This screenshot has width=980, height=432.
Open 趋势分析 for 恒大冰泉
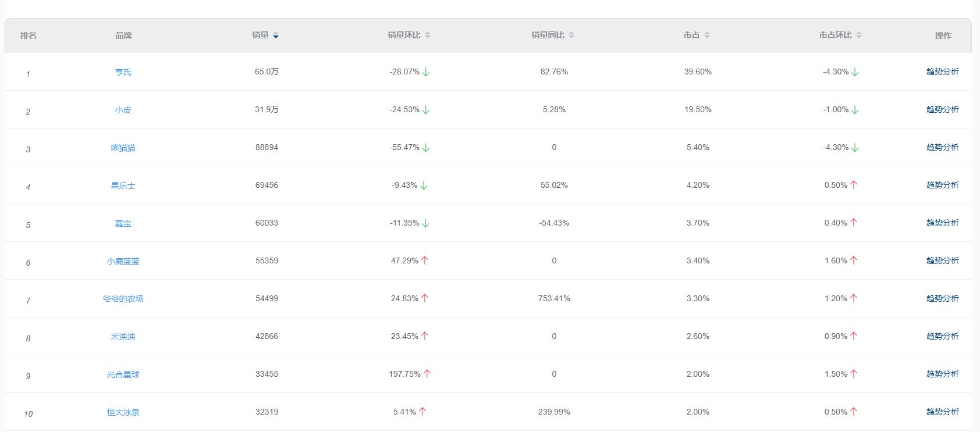(x=943, y=412)
